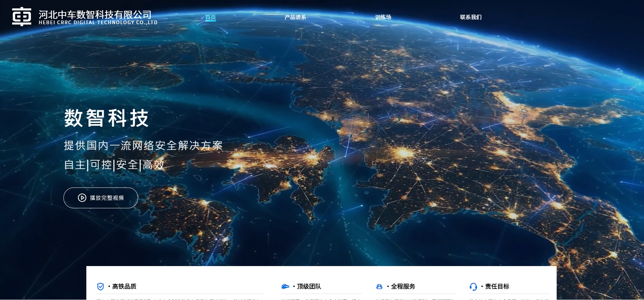Open the 产品谱系 navigation menu item
644x300 pixels.
click(295, 17)
